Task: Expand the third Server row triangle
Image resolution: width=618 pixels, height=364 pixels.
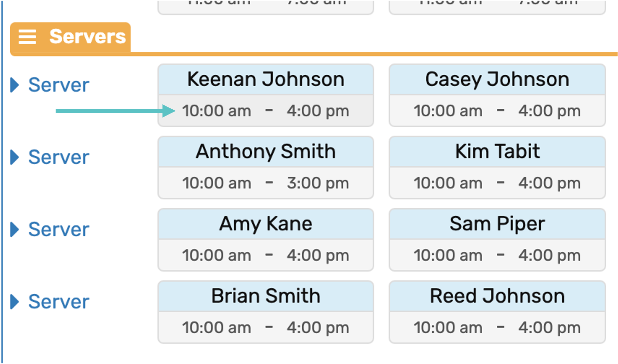Action: tap(14, 229)
